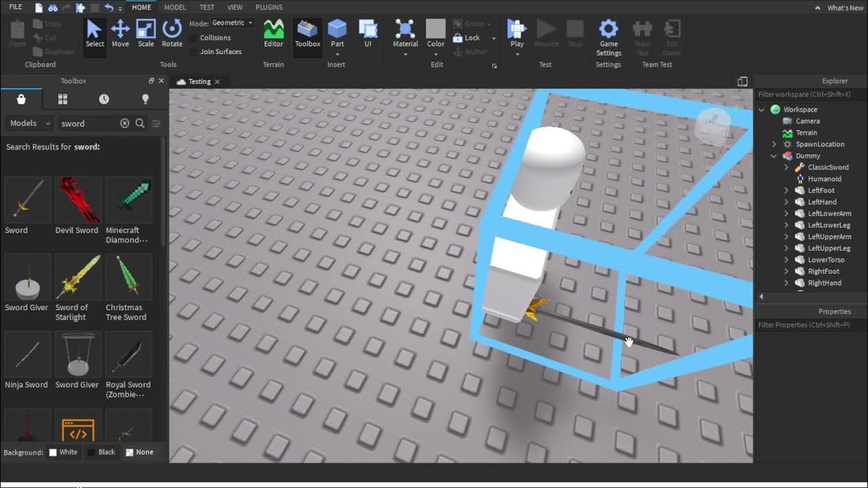Expand the ClassicSword node
868x488 pixels.
pyautogui.click(x=787, y=167)
